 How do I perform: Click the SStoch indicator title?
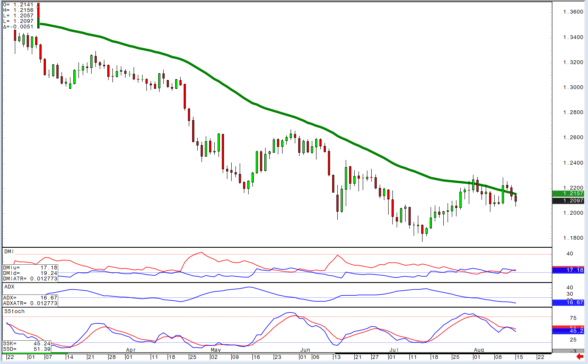click(14, 311)
